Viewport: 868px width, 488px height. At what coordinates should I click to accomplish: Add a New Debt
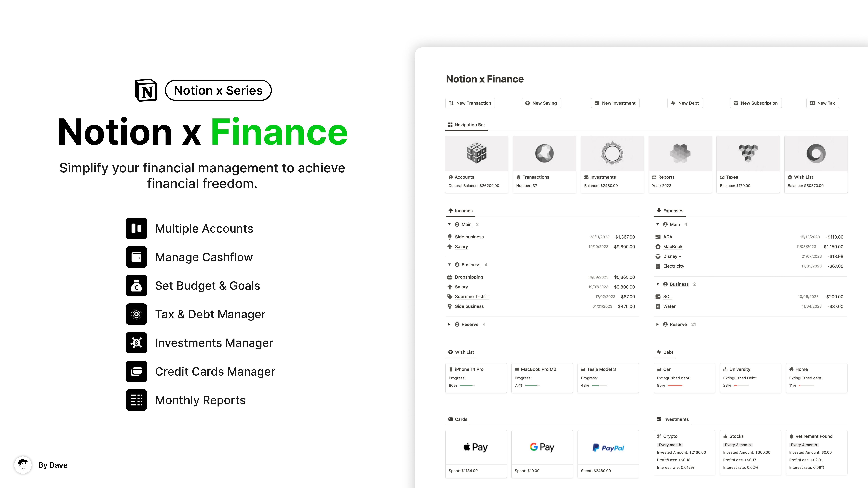685,103
